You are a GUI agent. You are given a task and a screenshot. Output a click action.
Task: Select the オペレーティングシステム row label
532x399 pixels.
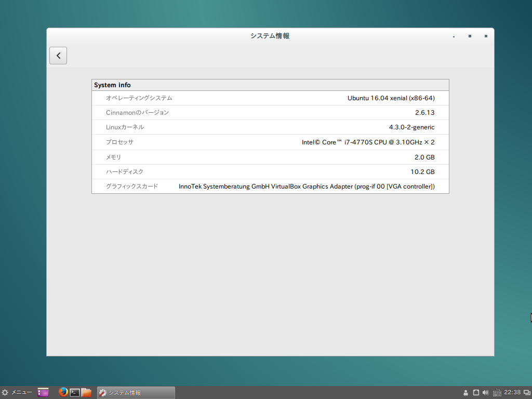click(x=139, y=98)
